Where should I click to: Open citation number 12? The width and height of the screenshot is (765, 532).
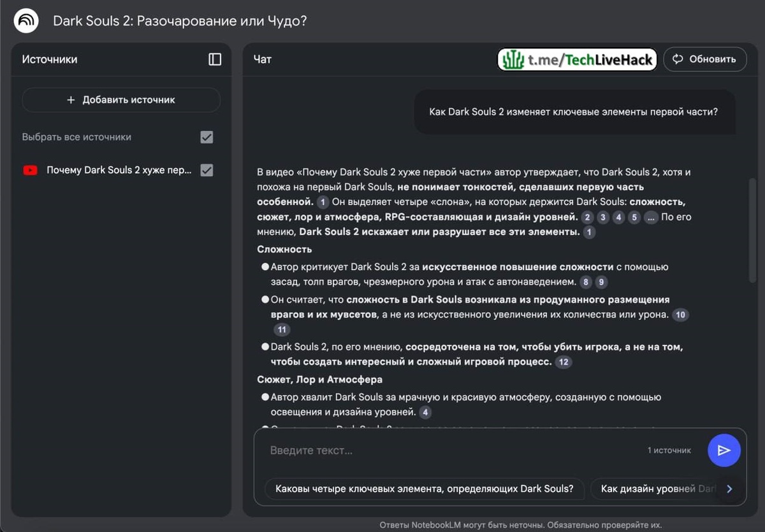click(x=564, y=363)
